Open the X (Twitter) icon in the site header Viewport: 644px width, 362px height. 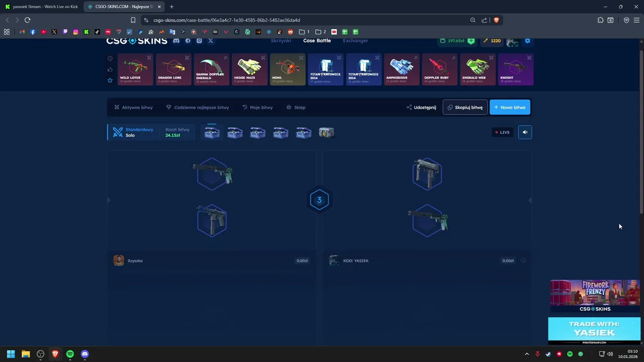210,41
